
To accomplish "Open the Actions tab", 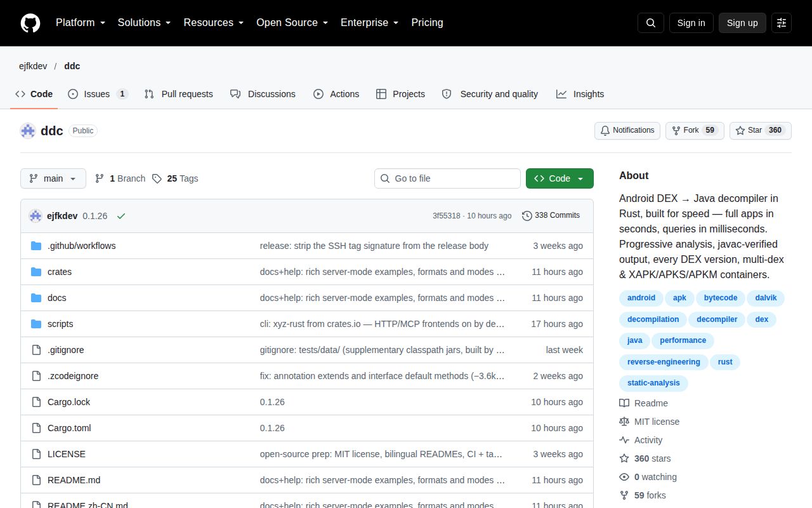I will click(336, 94).
